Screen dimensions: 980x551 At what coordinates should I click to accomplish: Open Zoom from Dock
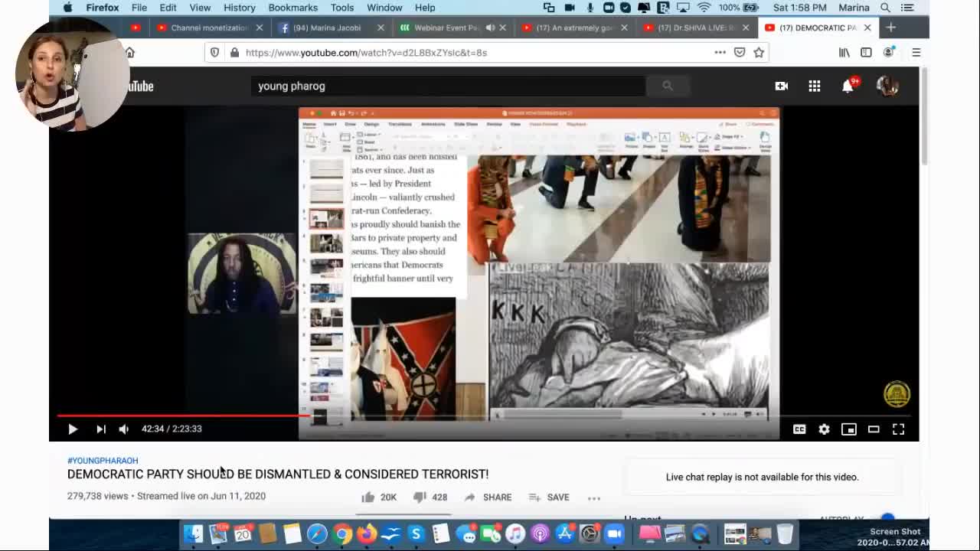click(614, 533)
